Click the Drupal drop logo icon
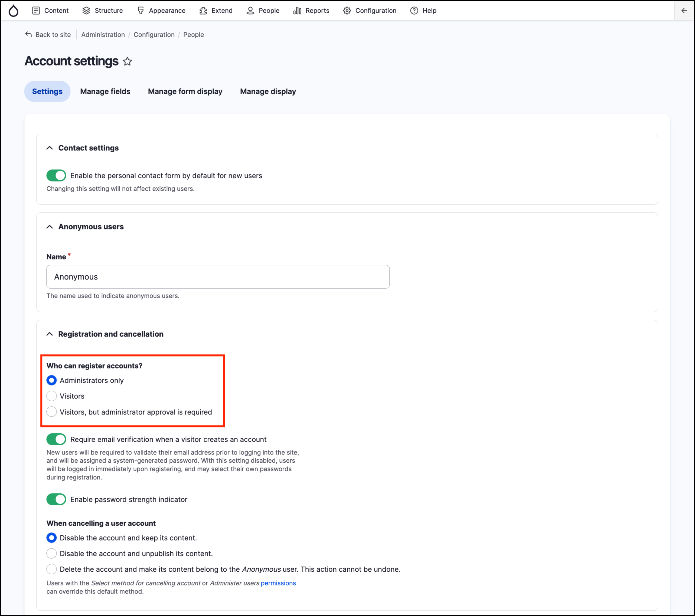 14,11
